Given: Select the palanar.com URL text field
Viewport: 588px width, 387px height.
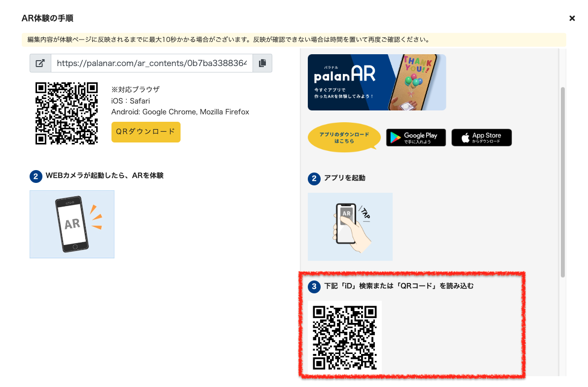Looking at the screenshot, I should point(152,63).
